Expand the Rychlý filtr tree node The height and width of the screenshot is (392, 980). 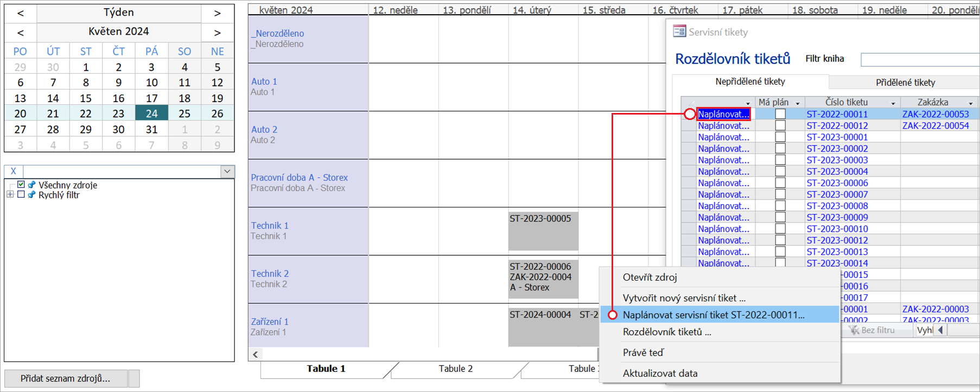point(10,194)
